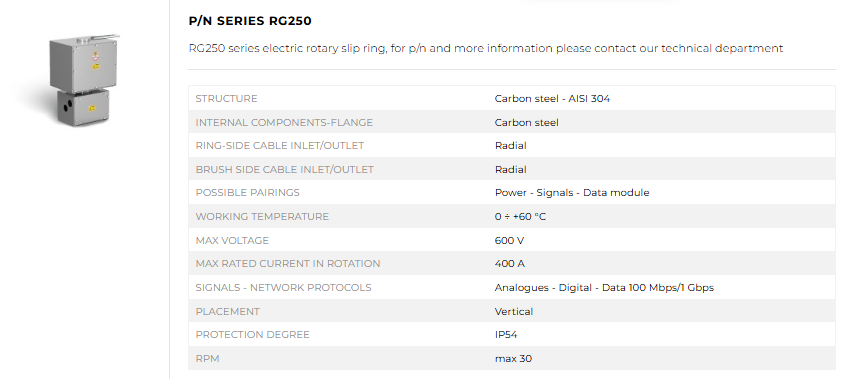Click the Power - Signals - Data module value

point(572,192)
